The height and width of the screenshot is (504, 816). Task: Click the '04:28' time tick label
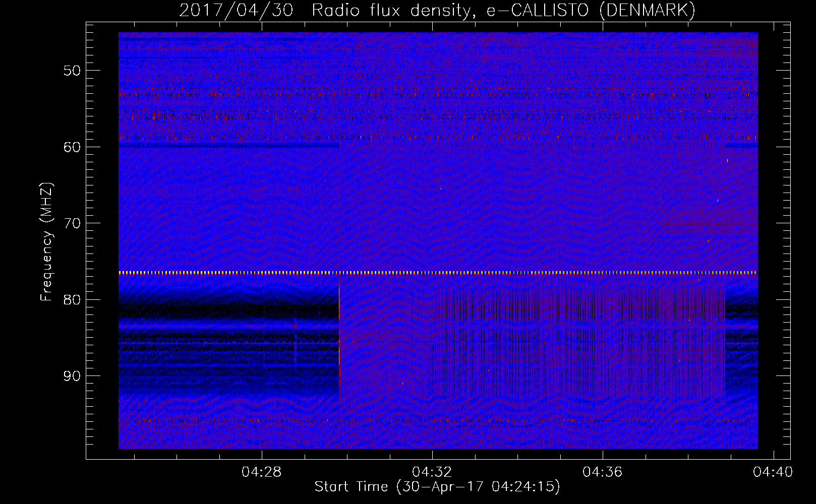pos(261,472)
